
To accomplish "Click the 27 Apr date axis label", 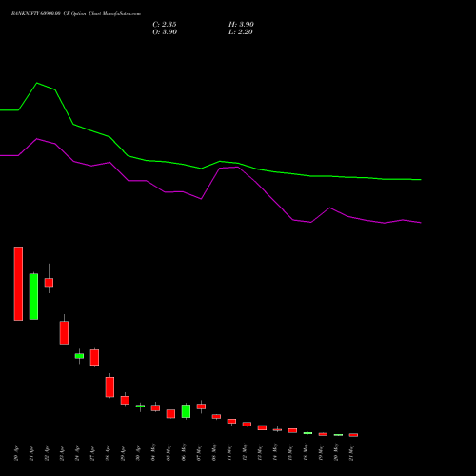I will pyautogui.click(x=92, y=453).
